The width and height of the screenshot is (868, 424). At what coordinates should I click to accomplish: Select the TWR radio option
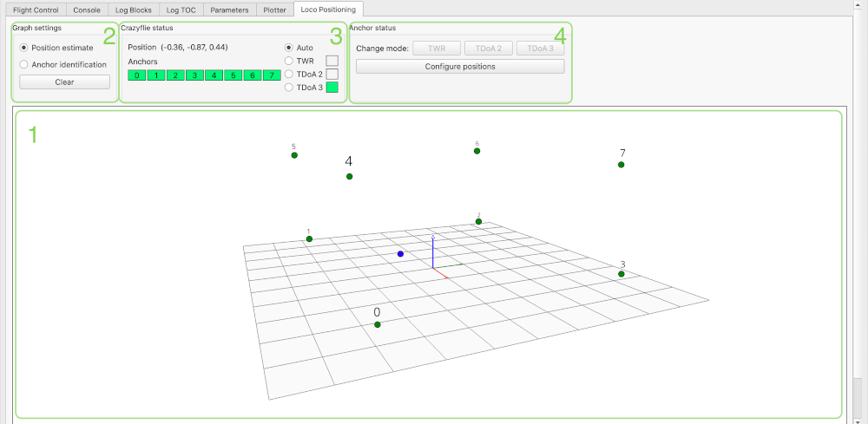click(x=289, y=61)
